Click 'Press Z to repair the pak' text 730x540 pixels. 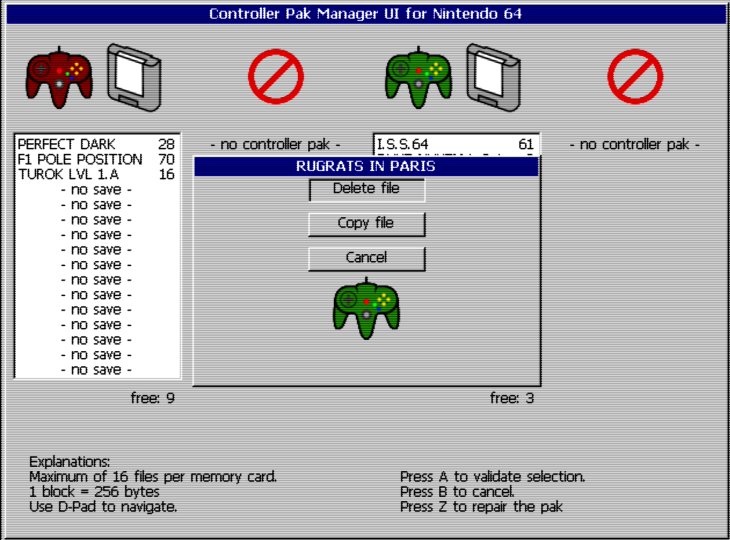pos(481,506)
